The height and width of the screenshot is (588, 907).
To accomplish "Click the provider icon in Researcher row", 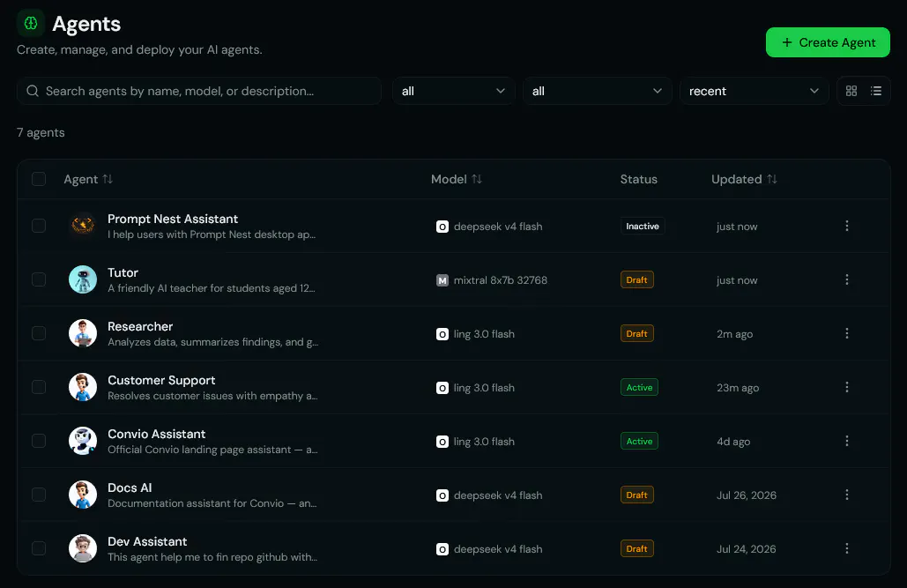I will [442, 334].
